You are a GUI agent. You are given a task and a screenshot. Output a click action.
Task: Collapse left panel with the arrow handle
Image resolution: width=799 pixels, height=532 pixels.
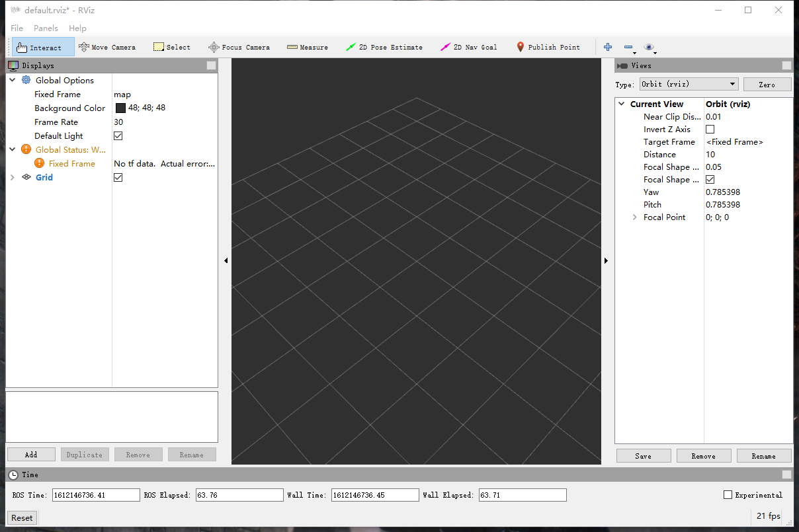(226, 261)
